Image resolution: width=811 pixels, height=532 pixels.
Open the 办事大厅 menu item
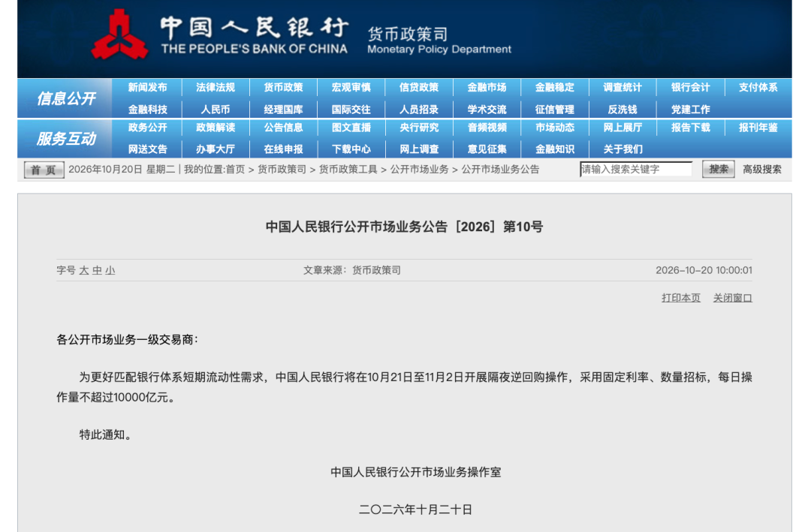(x=216, y=149)
